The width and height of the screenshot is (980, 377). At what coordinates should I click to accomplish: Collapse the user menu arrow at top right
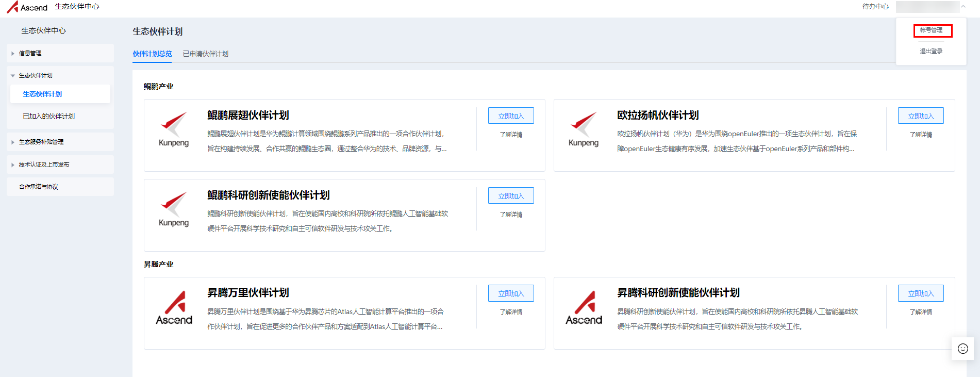tap(963, 7)
